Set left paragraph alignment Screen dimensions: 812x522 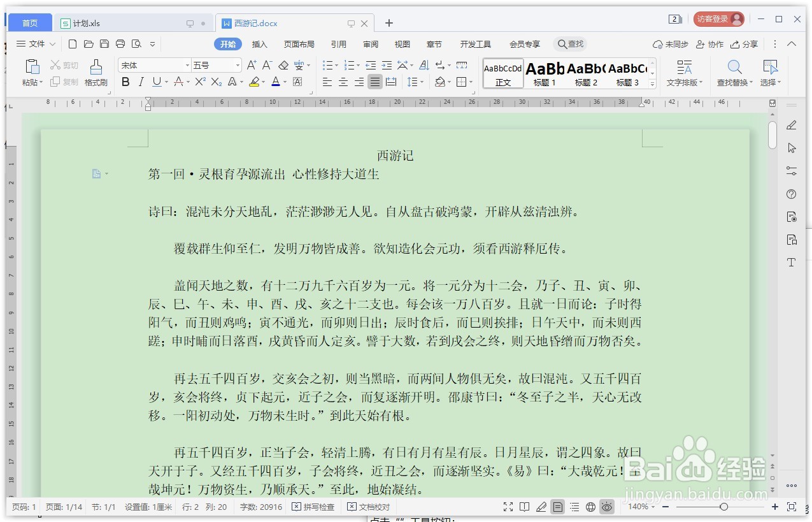(x=327, y=82)
